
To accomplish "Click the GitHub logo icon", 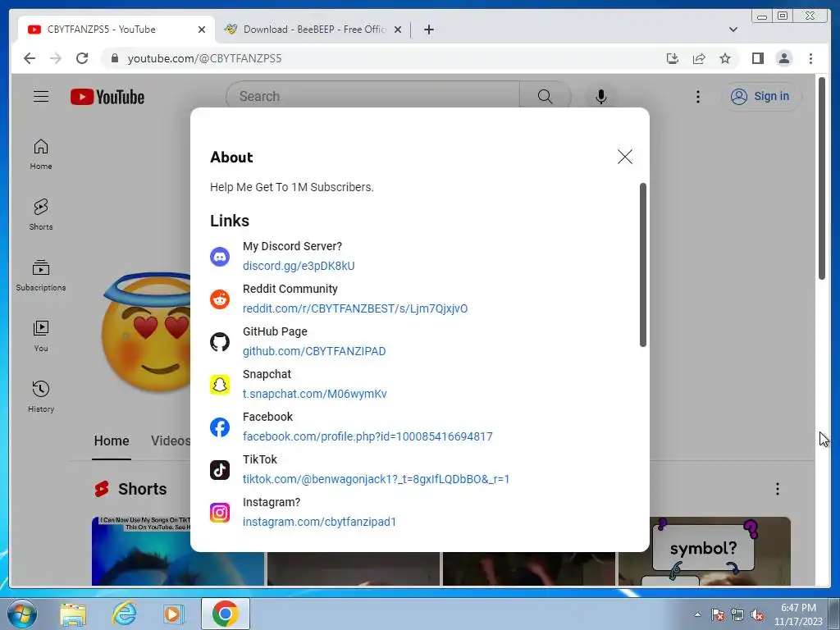I will point(220,342).
